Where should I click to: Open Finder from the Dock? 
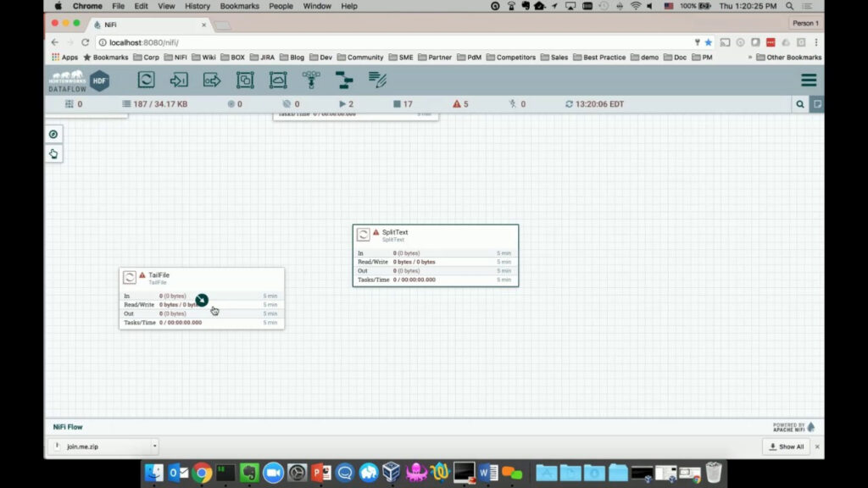(154, 473)
